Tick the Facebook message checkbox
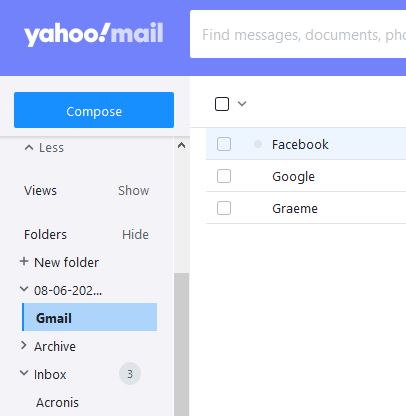The height and width of the screenshot is (416, 406). click(224, 144)
